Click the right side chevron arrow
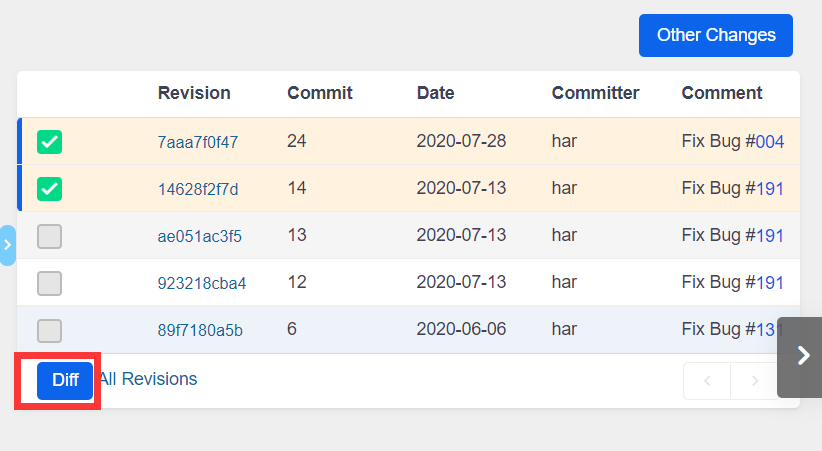 (x=801, y=356)
